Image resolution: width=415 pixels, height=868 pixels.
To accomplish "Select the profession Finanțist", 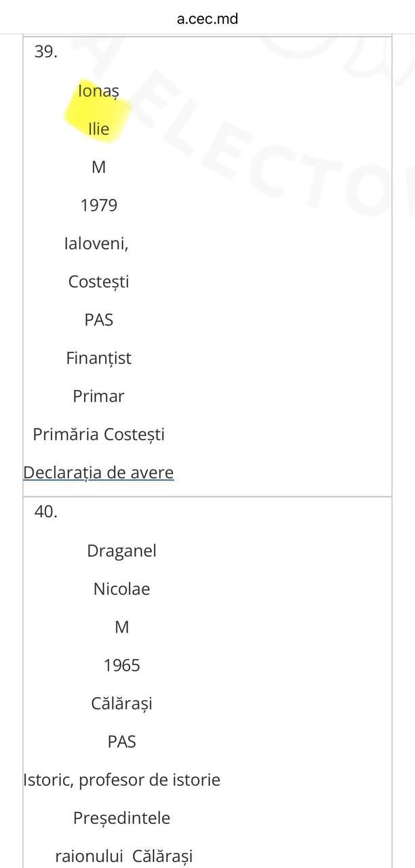I will [x=98, y=358].
